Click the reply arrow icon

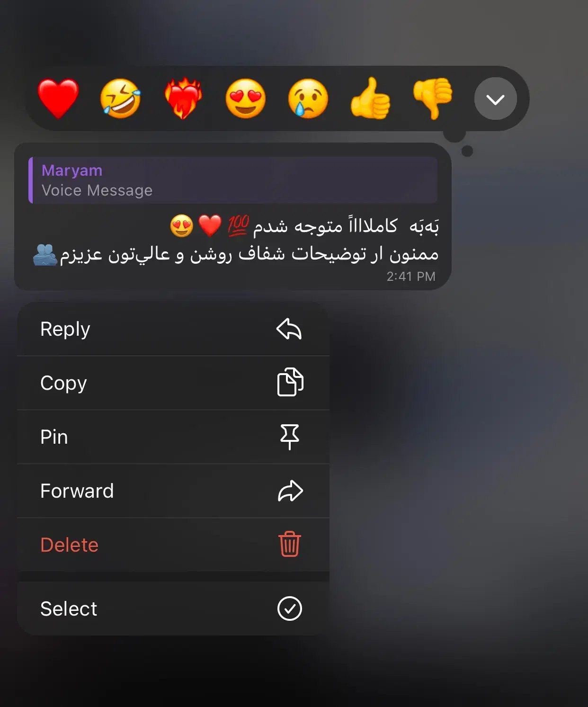[x=289, y=329]
